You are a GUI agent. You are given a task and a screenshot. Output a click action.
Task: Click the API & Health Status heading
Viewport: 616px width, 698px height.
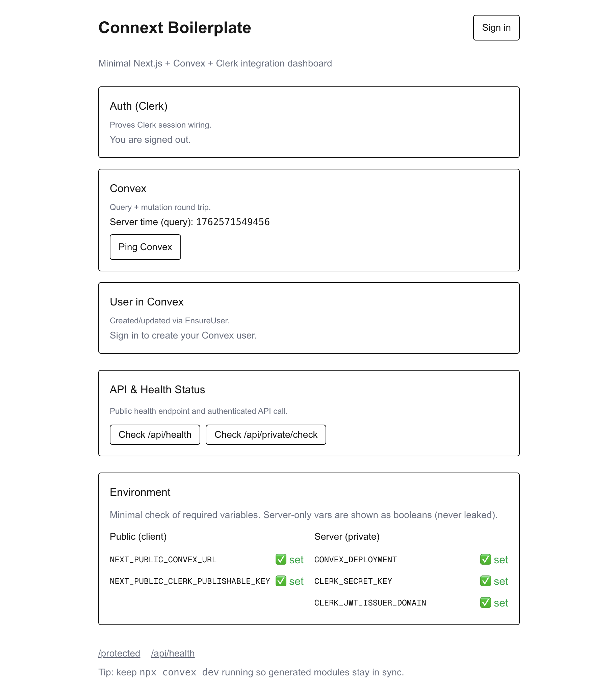(x=157, y=390)
